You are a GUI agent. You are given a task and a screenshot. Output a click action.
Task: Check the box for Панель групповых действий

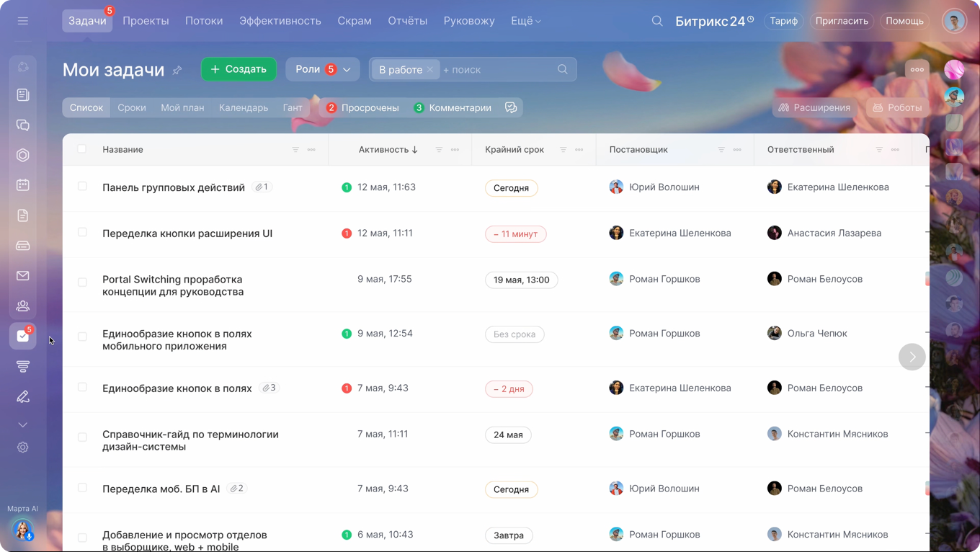pos(82,187)
